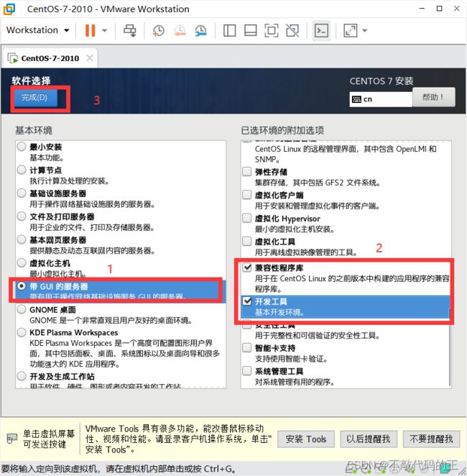The height and width of the screenshot is (476, 467).
Task: Click the cn keyboard layout indicator
Action: 381,99
